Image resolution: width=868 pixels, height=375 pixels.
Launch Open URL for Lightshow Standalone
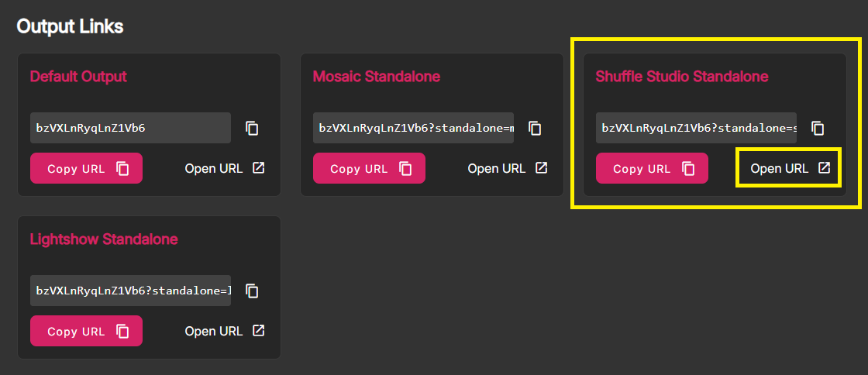click(x=225, y=331)
